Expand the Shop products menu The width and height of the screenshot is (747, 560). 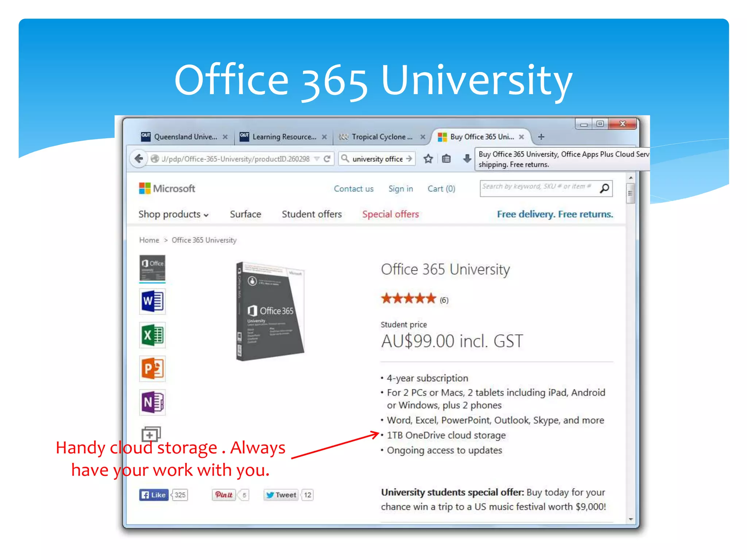[x=173, y=214]
